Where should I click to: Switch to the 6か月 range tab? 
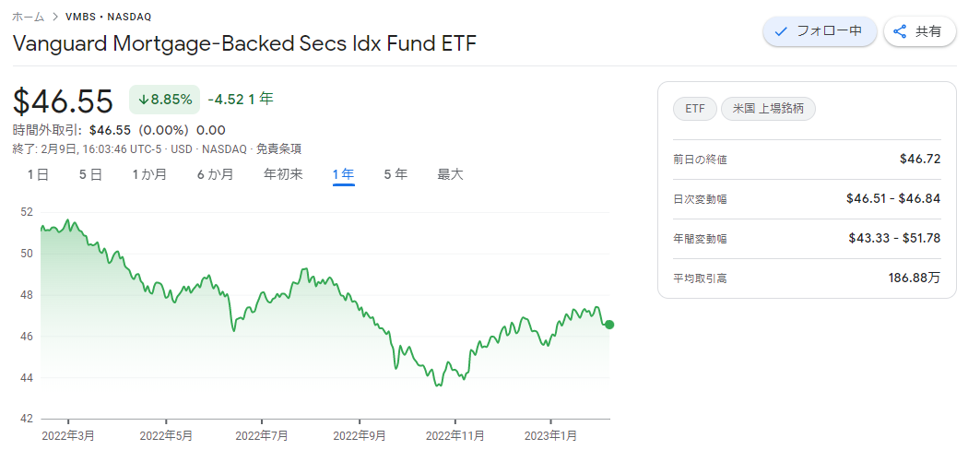pos(215,174)
